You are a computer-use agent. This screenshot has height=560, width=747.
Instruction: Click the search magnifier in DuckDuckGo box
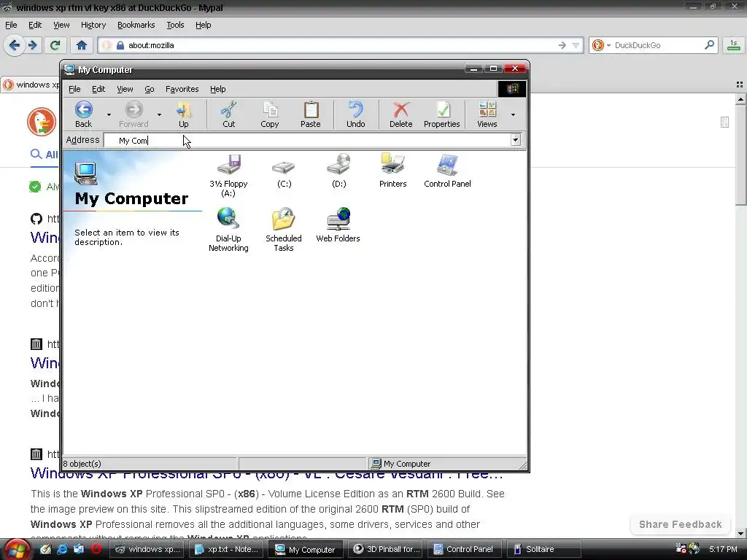point(709,45)
